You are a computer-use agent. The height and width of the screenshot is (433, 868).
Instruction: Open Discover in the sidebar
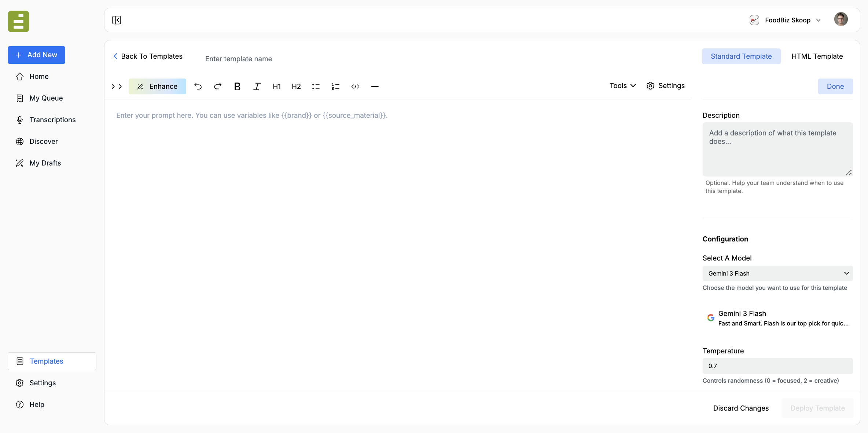pos(52,141)
